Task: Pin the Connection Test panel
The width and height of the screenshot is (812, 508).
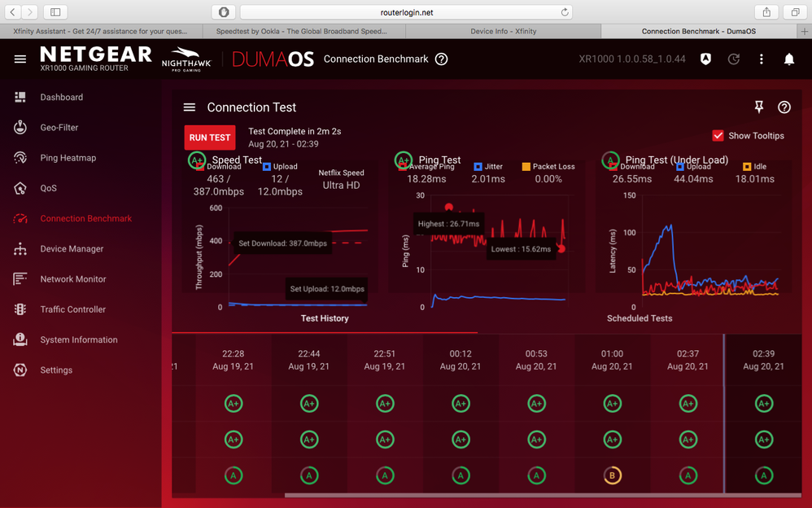Action: (758, 107)
